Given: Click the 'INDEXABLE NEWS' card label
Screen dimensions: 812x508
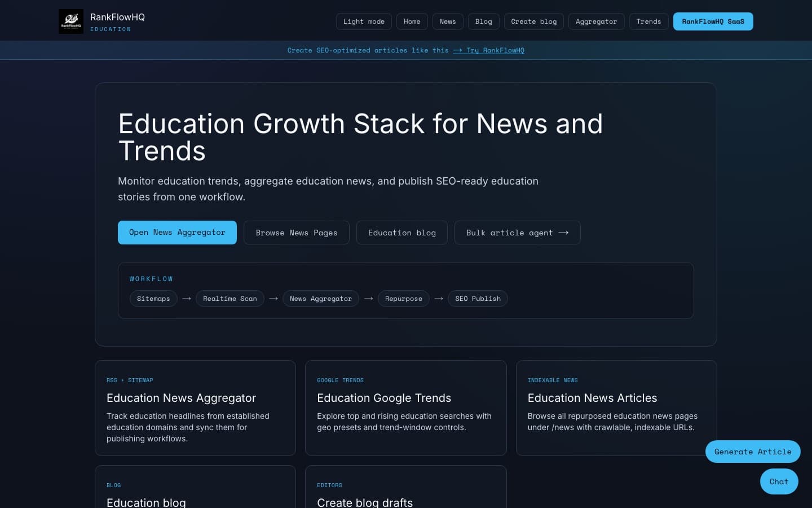Looking at the screenshot, I should click(553, 380).
